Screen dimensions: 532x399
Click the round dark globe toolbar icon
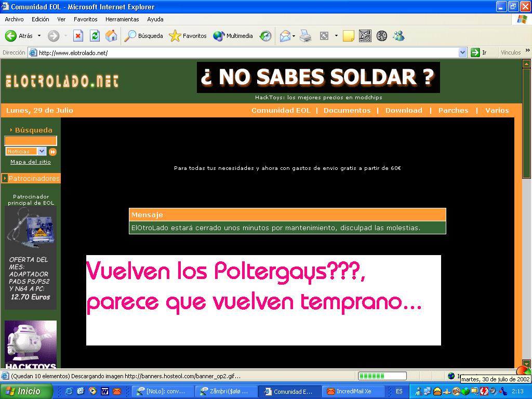[x=382, y=36]
